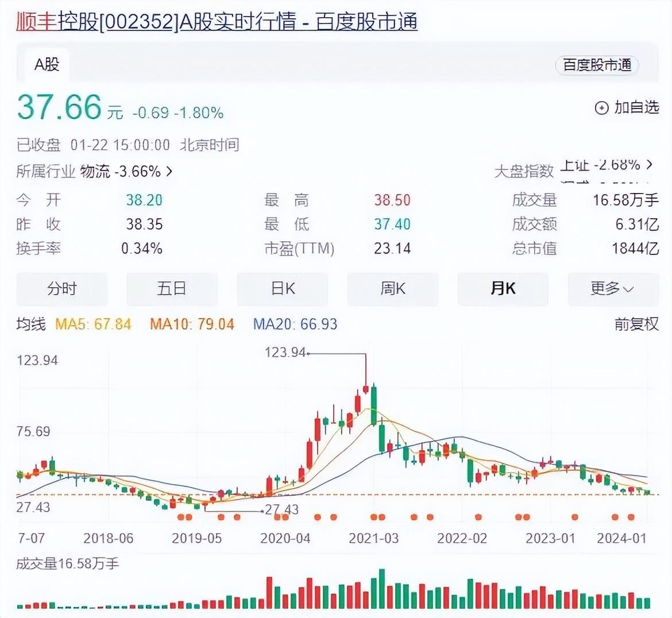Click the 百度股市通 badge button
The width and height of the screenshot is (672, 618).
597,65
